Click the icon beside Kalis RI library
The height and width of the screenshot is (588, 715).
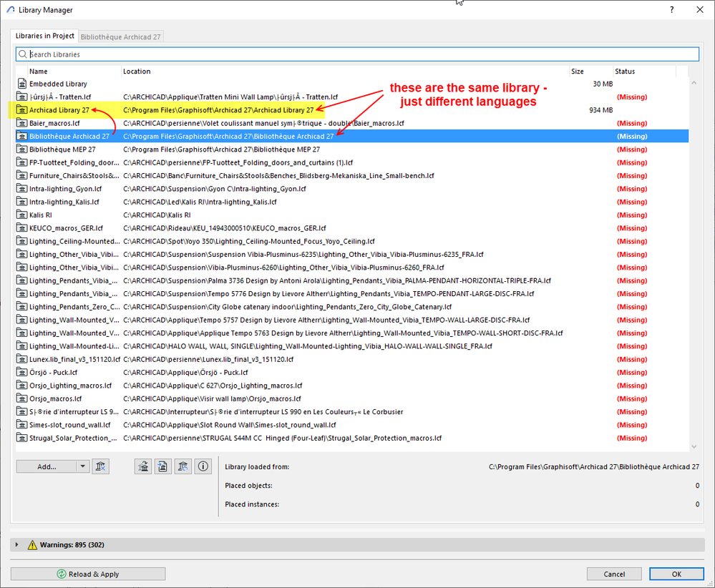(x=22, y=215)
